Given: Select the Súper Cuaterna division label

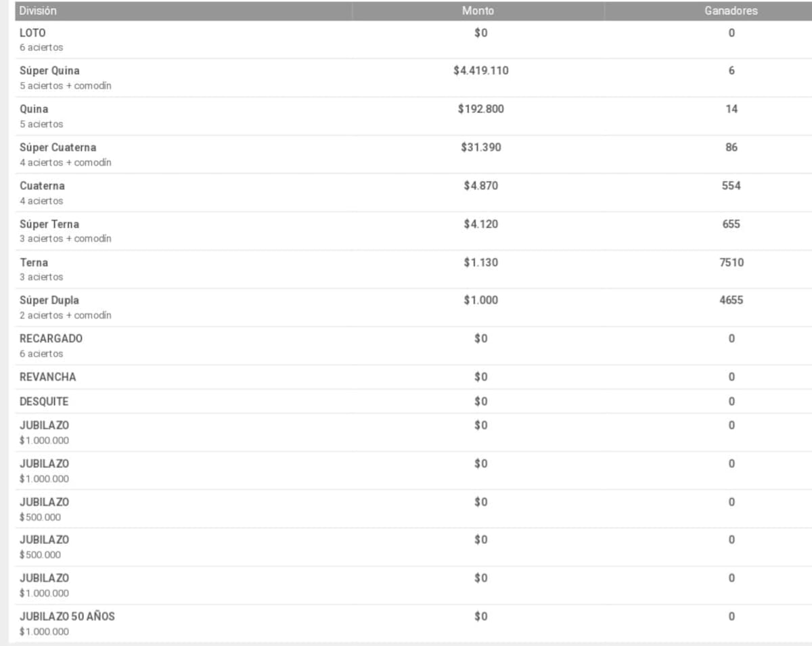Looking at the screenshot, I should pyautogui.click(x=58, y=147).
